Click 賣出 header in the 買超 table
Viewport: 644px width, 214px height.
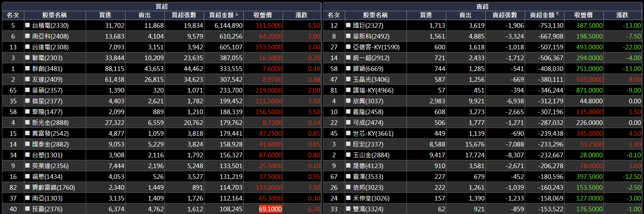pyautogui.click(x=144, y=15)
